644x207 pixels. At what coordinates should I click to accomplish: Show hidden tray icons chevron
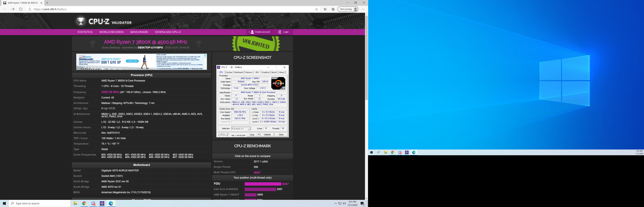tap(336, 204)
